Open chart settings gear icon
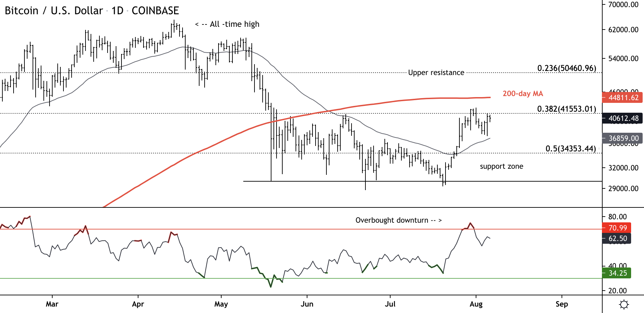The image size is (644, 313). click(x=624, y=304)
